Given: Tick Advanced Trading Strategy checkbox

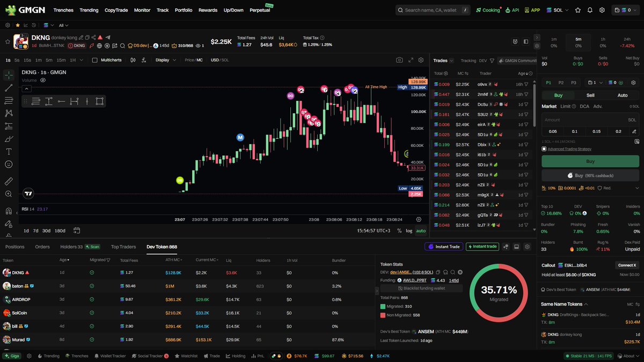Looking at the screenshot, I should click(544, 149).
